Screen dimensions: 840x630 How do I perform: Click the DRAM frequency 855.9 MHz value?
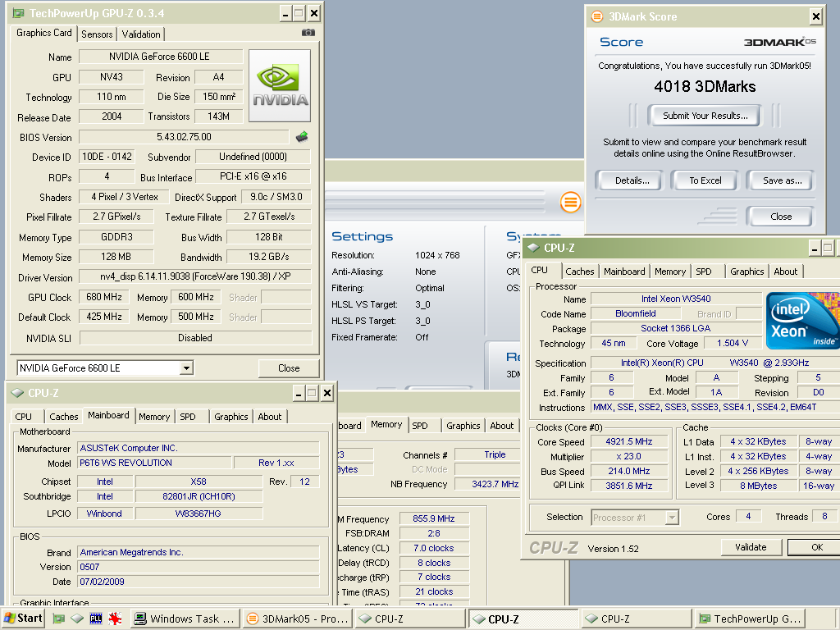coord(434,518)
